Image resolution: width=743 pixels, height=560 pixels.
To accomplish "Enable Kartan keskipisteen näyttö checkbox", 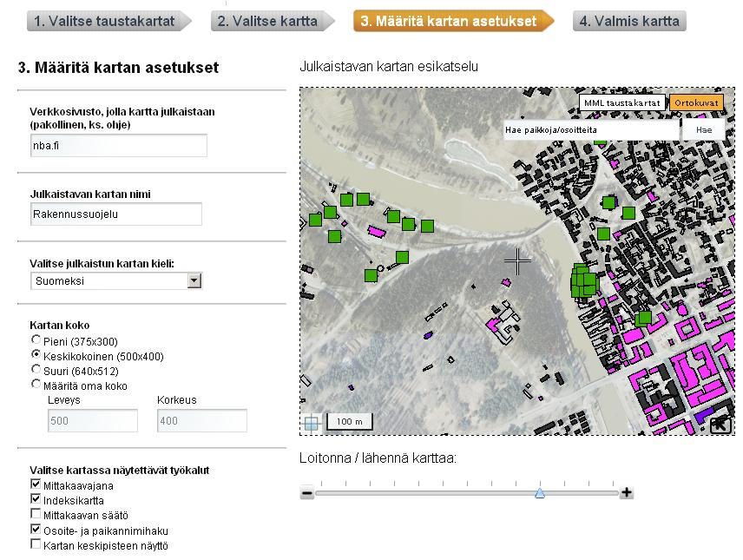I will pyautogui.click(x=36, y=544).
